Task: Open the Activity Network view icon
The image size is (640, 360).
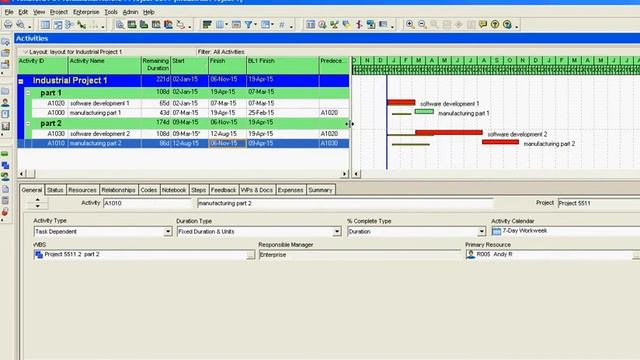Action: (69, 25)
